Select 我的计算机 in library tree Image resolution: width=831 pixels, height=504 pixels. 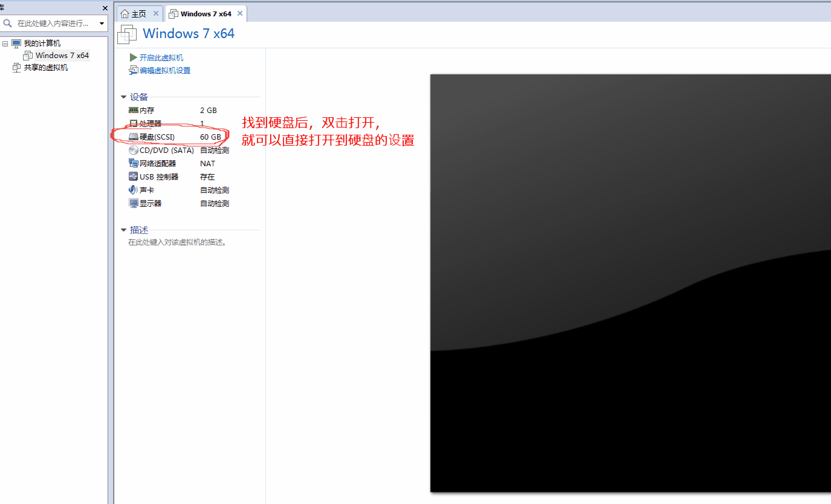click(x=42, y=44)
